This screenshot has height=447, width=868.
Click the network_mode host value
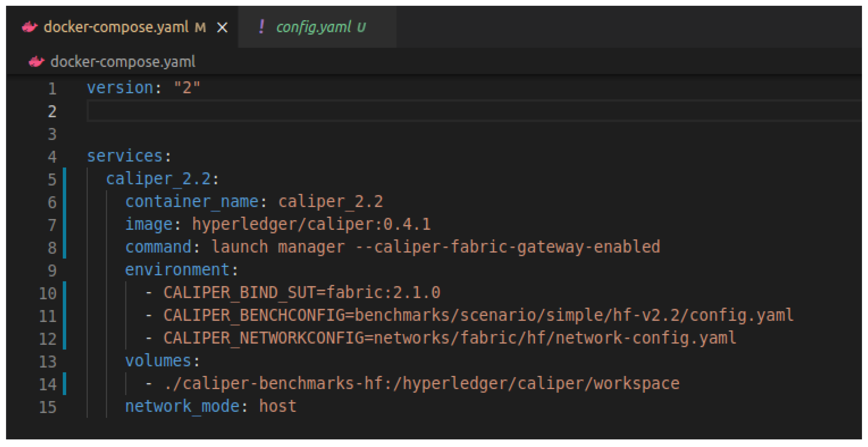click(278, 407)
